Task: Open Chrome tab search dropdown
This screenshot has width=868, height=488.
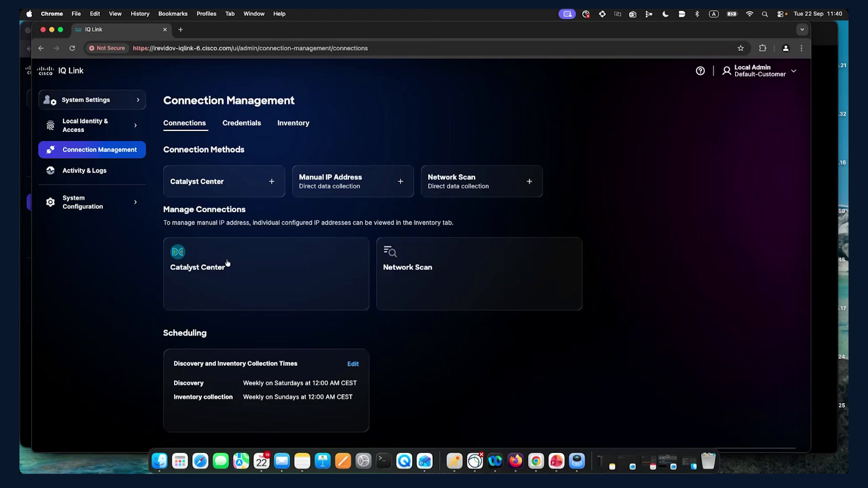Action: pos(802,29)
